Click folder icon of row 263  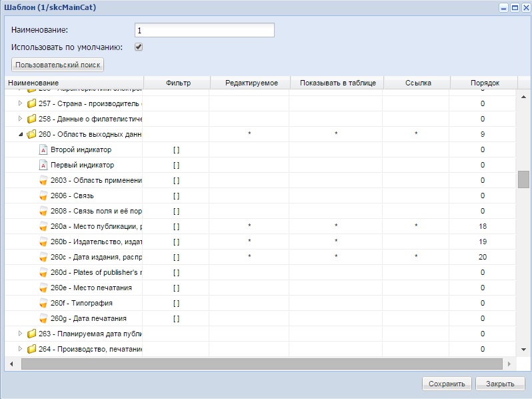[x=31, y=334]
